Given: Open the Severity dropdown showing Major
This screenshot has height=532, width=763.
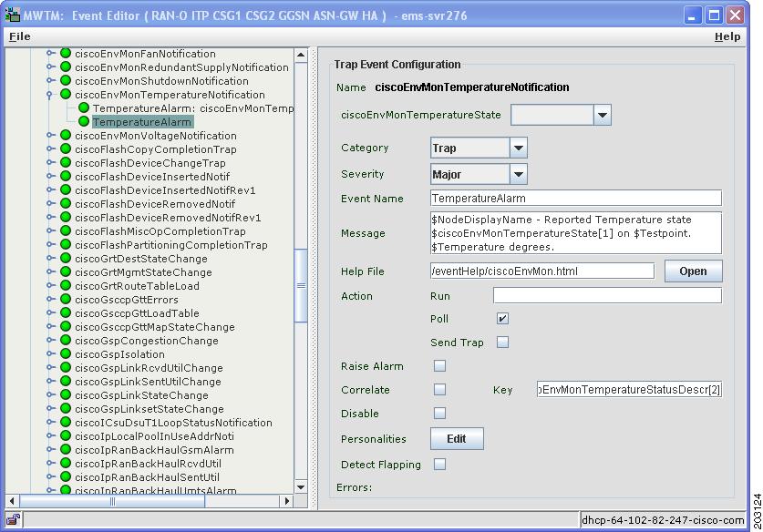Looking at the screenshot, I should click(519, 174).
